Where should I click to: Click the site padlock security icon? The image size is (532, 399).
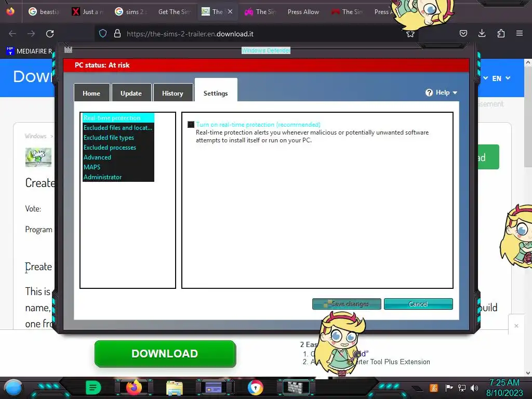(117, 34)
